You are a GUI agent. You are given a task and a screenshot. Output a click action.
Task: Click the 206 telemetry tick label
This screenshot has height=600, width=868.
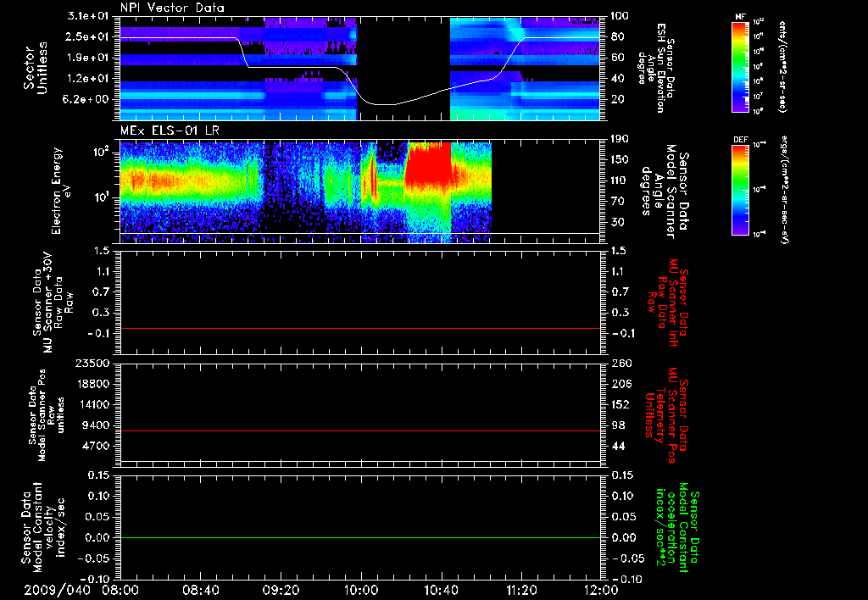pyautogui.click(x=620, y=384)
